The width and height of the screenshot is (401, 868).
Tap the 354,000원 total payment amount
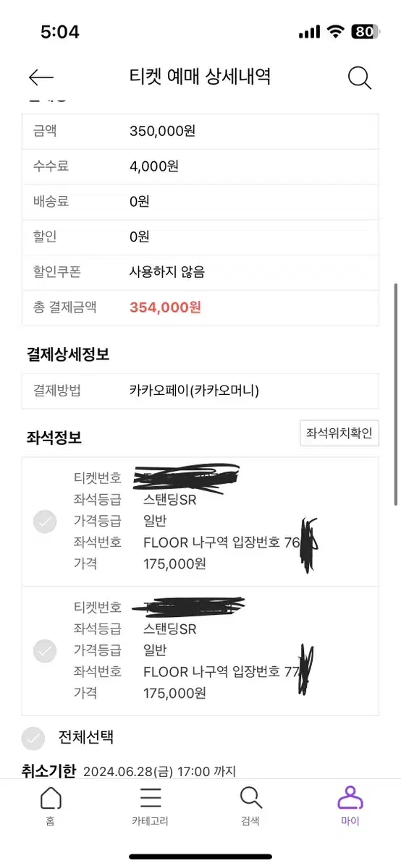[165, 307]
